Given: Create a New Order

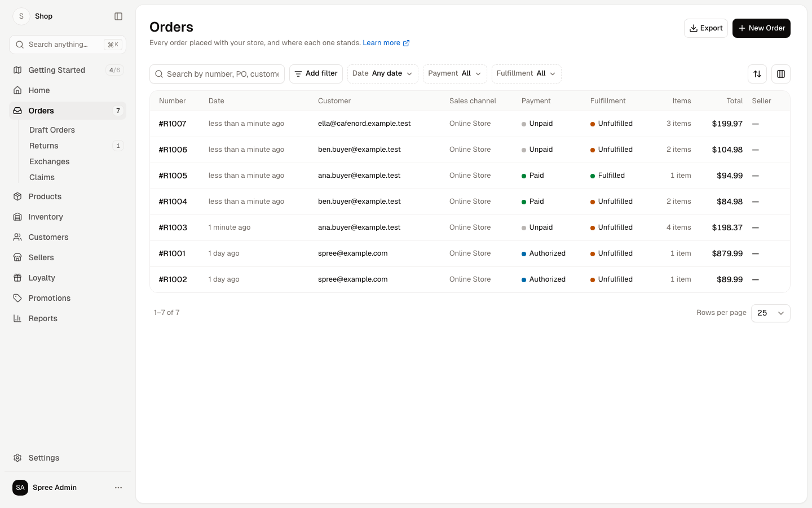Looking at the screenshot, I should [x=761, y=28].
